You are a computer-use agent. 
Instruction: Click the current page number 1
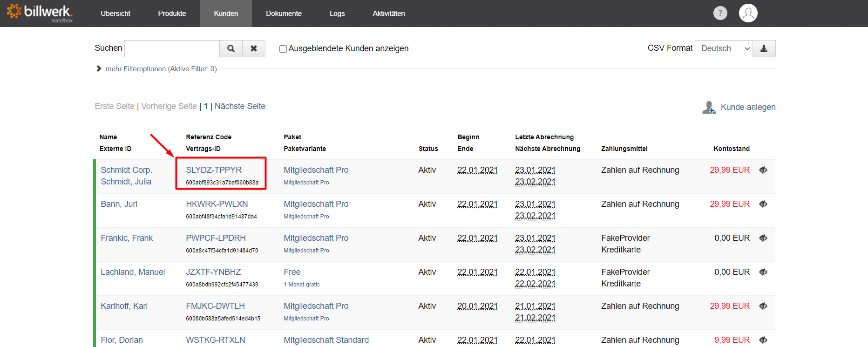pos(206,106)
